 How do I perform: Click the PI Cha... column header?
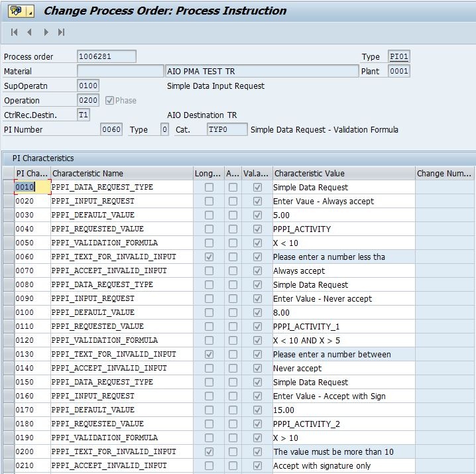32,174
